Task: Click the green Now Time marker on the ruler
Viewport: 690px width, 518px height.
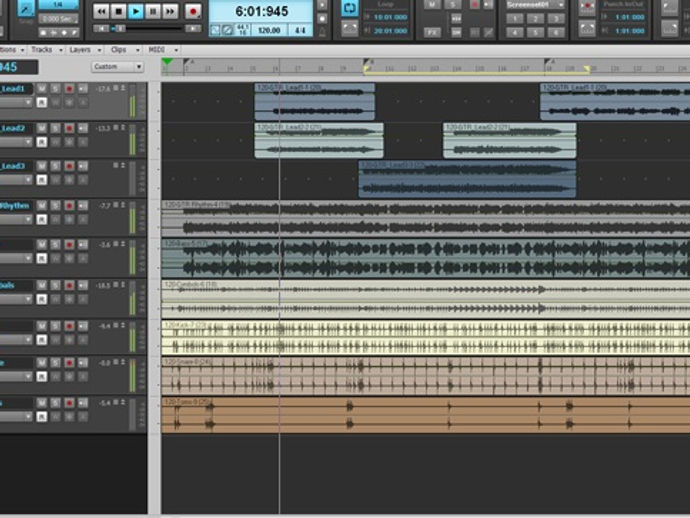Action: coord(167,61)
